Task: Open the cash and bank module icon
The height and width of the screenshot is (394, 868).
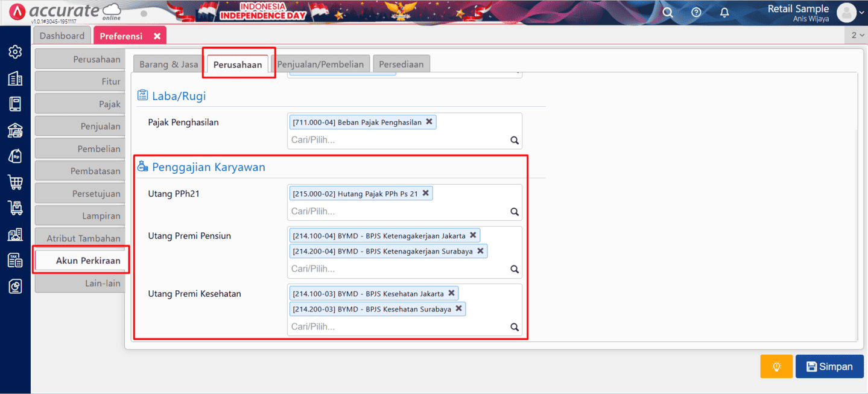Action: [15, 130]
